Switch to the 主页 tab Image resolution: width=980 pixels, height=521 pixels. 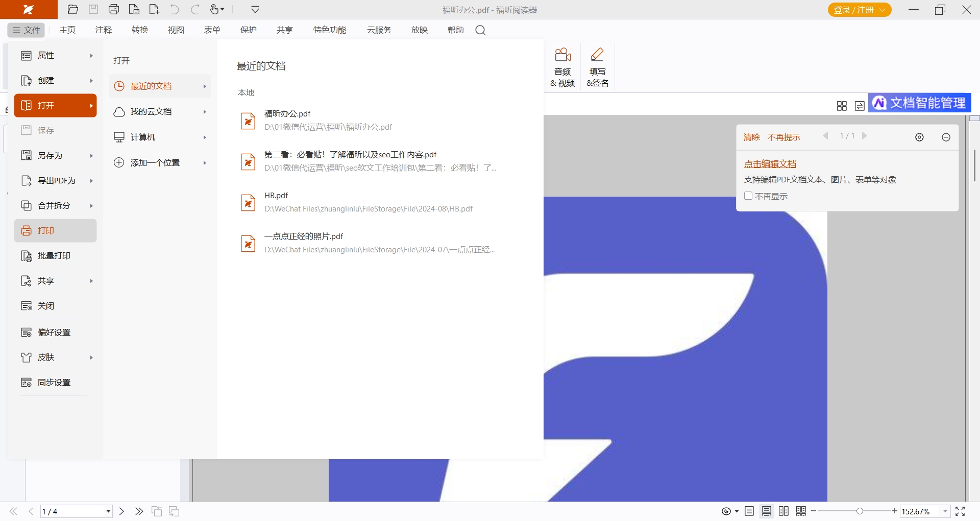click(x=67, y=30)
